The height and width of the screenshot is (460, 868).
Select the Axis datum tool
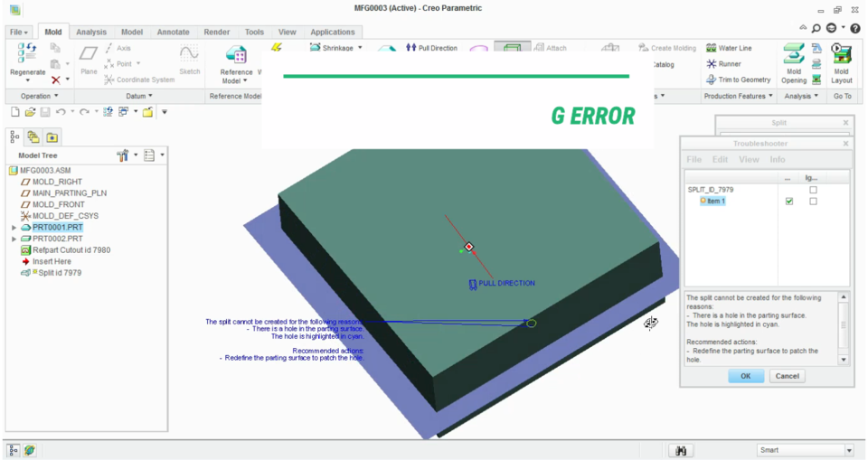(118, 48)
